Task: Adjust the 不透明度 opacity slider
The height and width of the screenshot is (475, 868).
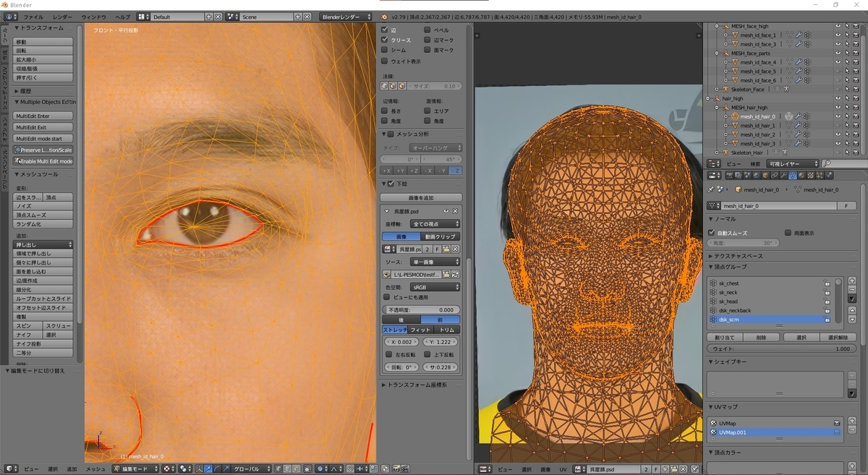Action: click(x=421, y=309)
